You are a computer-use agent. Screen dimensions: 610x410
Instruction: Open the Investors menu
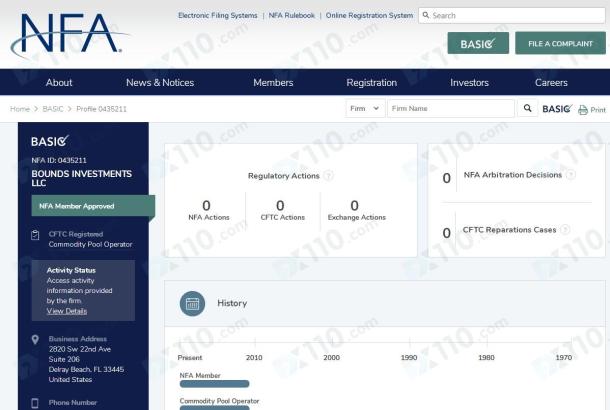469,82
